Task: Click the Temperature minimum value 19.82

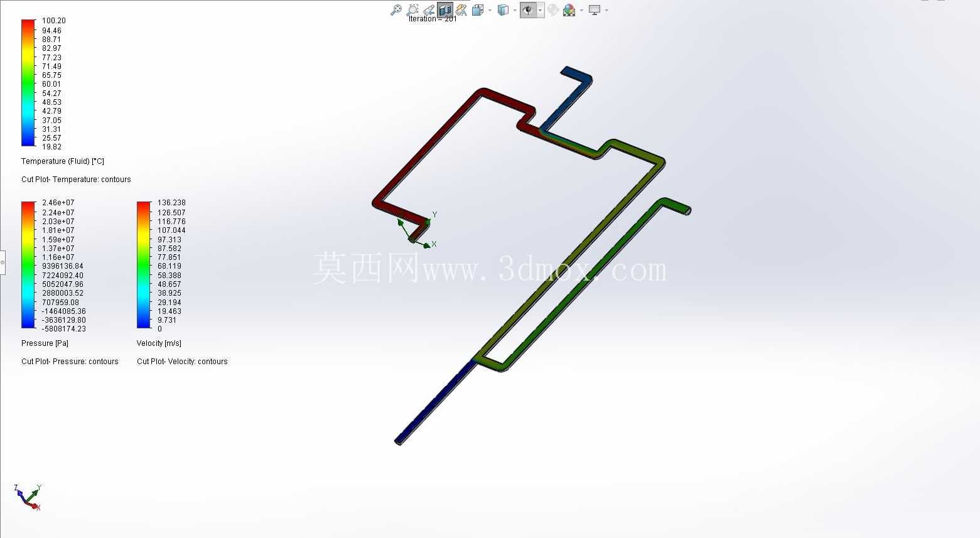Action: click(51, 147)
